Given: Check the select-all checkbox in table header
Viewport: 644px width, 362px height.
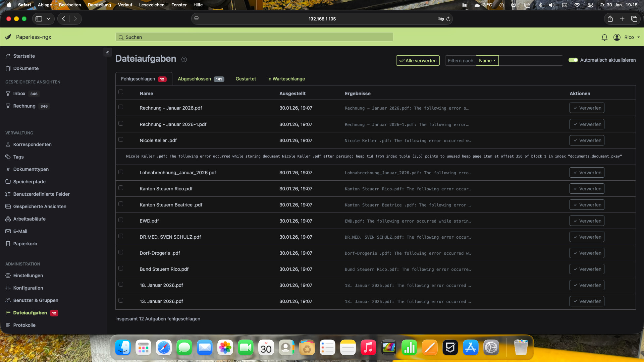Looking at the screenshot, I should pos(121,92).
